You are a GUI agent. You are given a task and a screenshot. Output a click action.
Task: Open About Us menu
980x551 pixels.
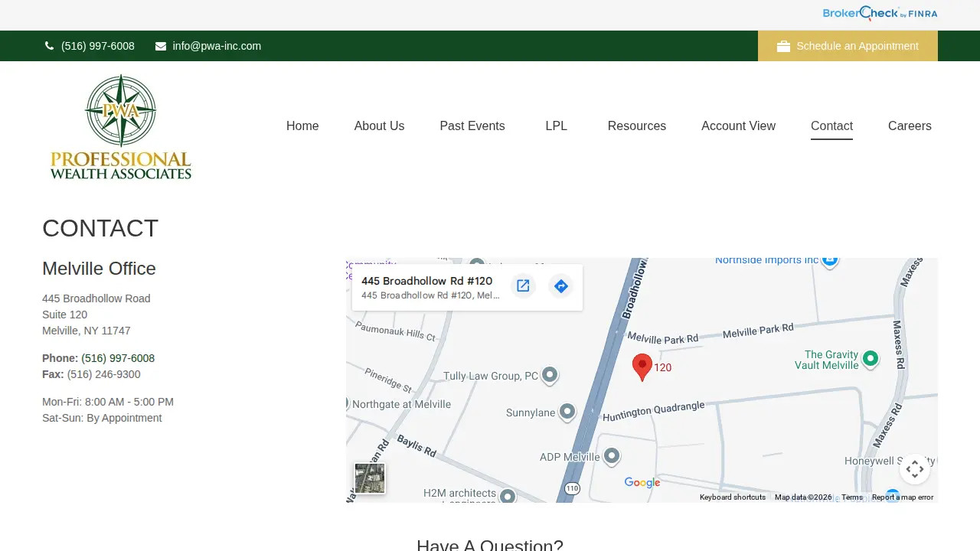[379, 126]
